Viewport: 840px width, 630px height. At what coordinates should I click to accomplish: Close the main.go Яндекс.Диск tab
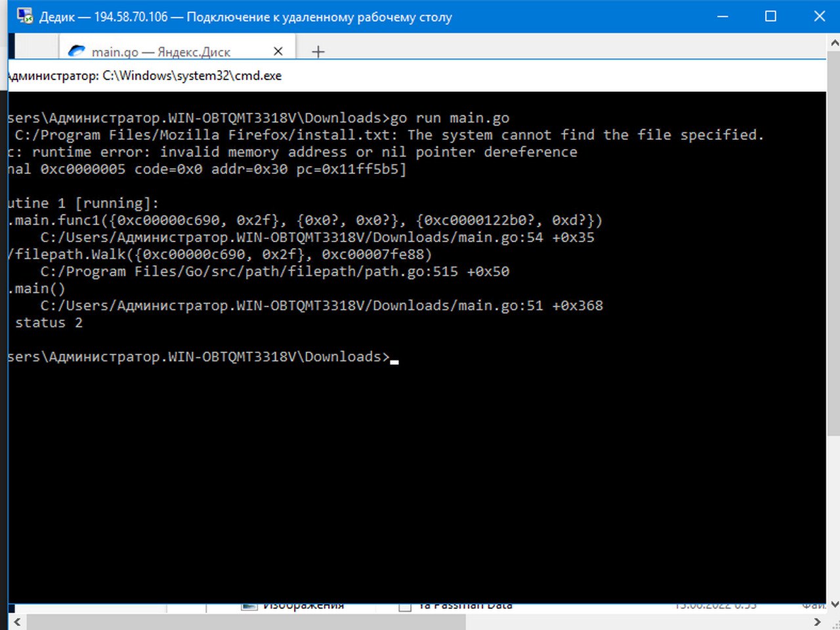tap(278, 51)
